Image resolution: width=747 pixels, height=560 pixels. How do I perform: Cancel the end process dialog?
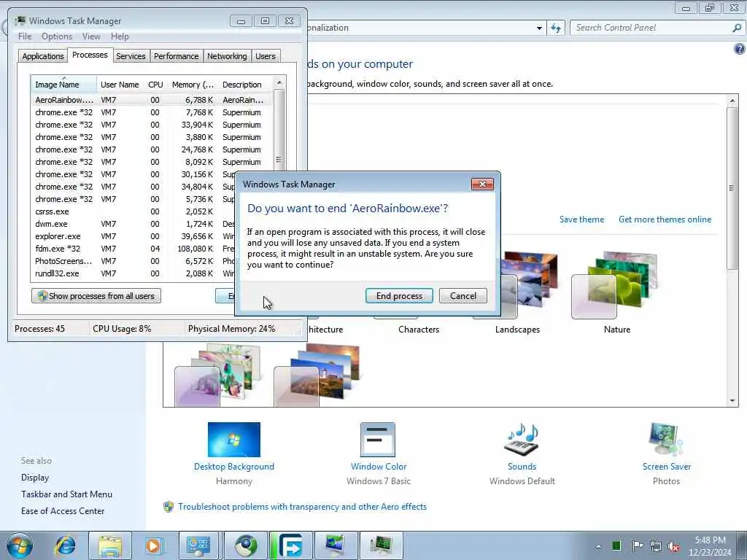(x=462, y=296)
